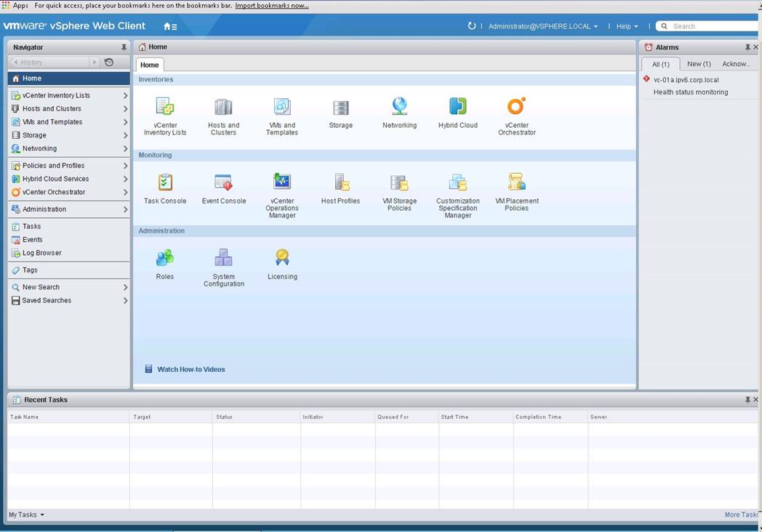Pin the Recent Tasks panel
The width and height of the screenshot is (762, 532).
tap(747, 400)
